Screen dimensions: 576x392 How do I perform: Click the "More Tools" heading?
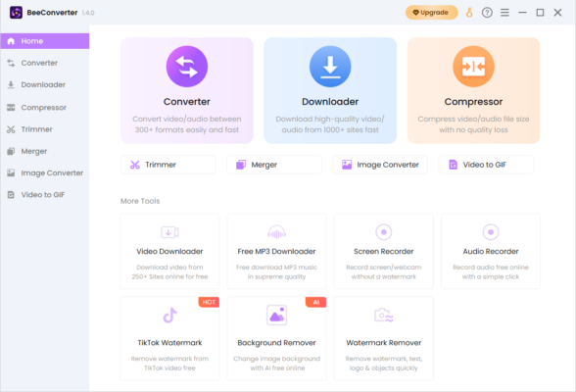(x=140, y=201)
